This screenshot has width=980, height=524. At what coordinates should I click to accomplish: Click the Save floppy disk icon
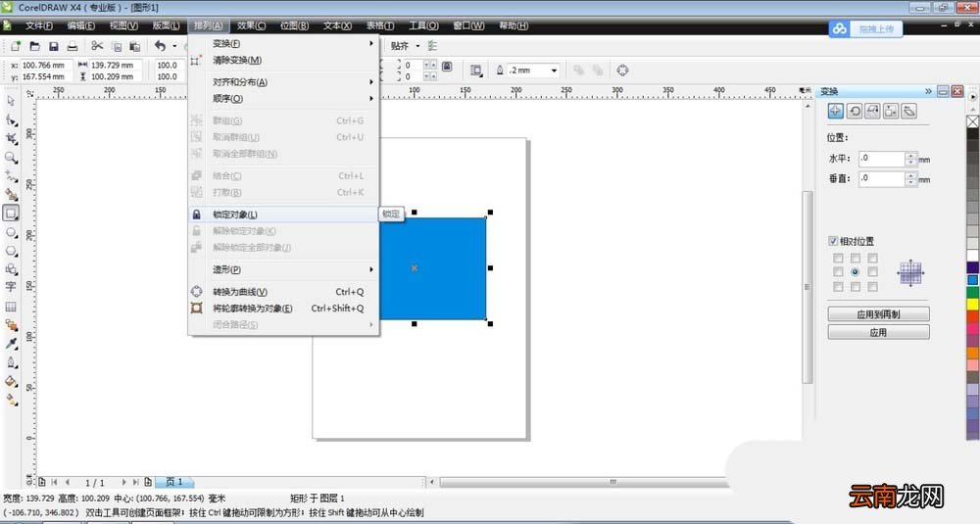pos(54,46)
